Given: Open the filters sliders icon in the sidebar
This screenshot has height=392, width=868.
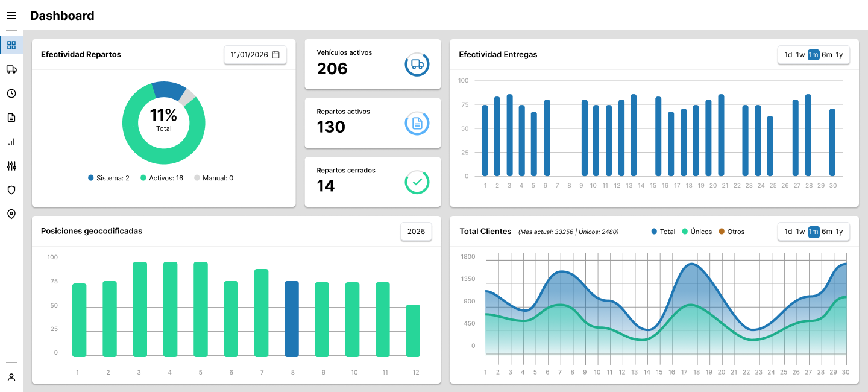Looking at the screenshot, I should [11, 165].
